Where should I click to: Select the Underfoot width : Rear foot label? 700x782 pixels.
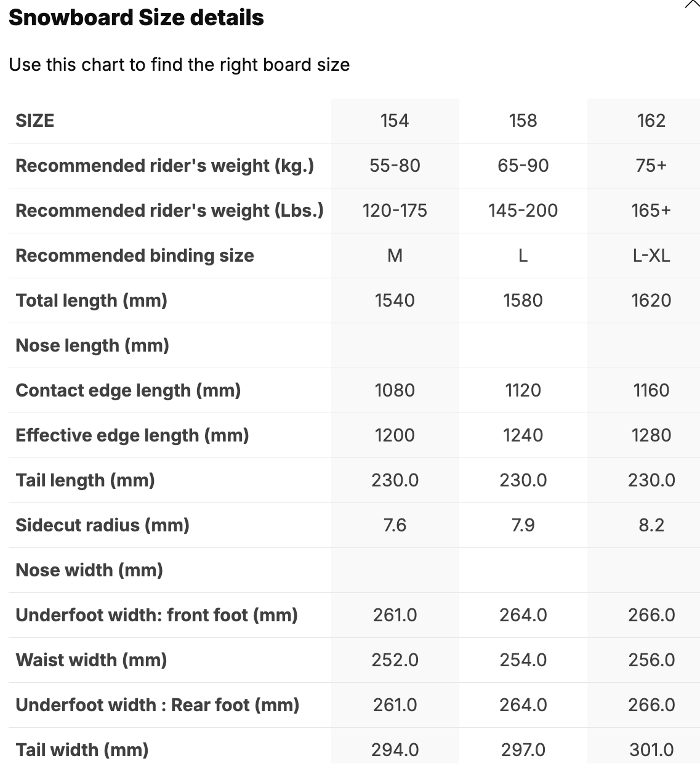158,705
